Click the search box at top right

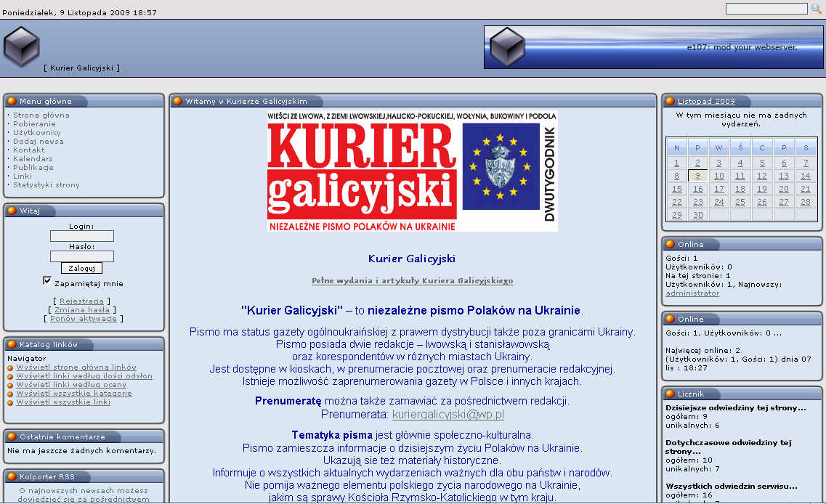[766, 9]
